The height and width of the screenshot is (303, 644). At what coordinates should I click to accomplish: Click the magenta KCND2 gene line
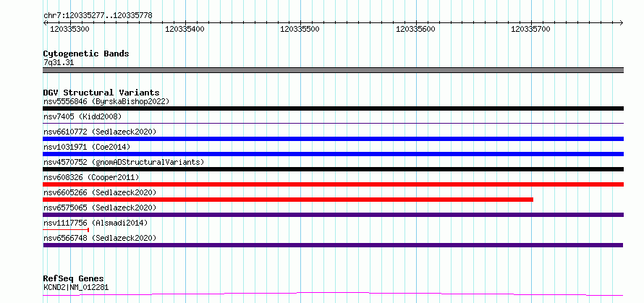click(333, 294)
